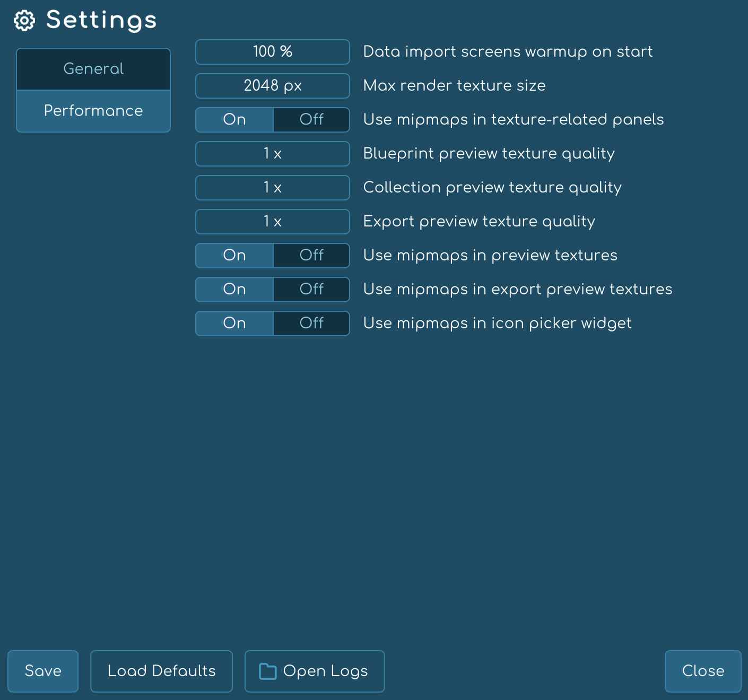Image resolution: width=748 pixels, height=700 pixels.
Task: Click 'Blueprint preview texture quality' label
Action: pyautogui.click(x=489, y=154)
